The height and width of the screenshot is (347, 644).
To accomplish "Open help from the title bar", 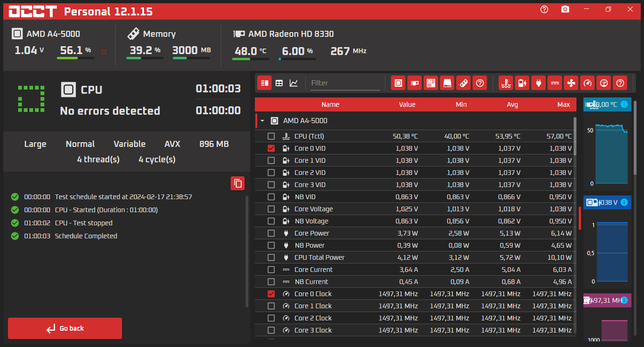I will point(544,9).
